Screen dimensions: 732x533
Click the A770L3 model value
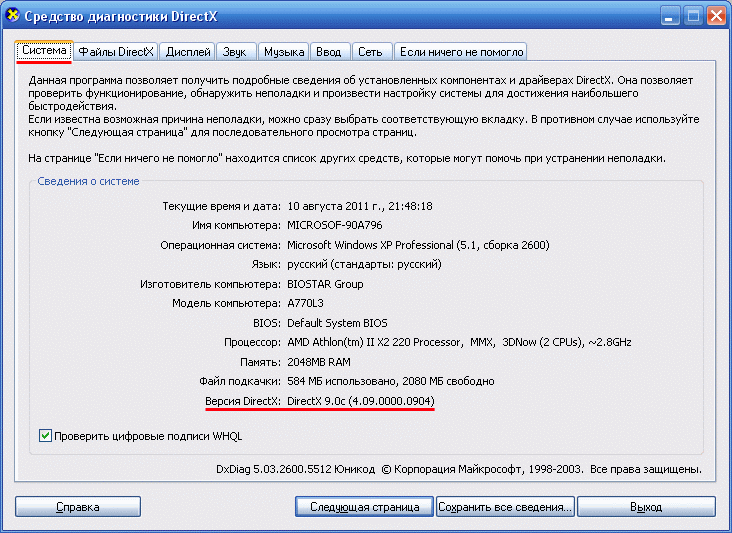305,303
